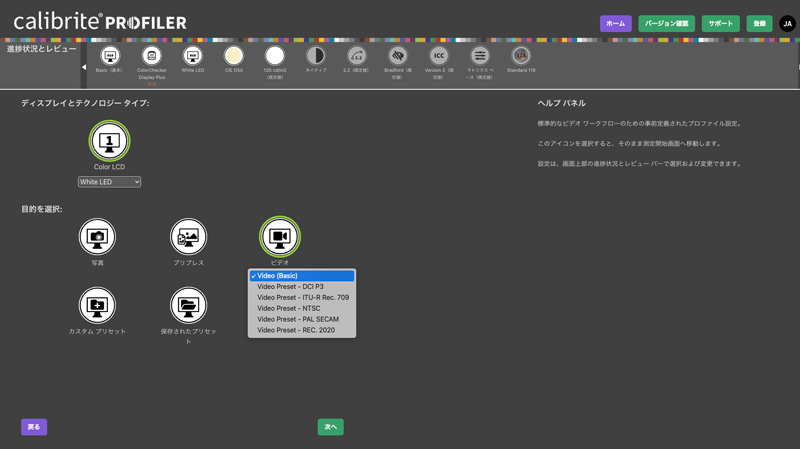Screen dimensions: 800x449
Task: Open the matrix-based profile type icon
Action: click(480, 56)
